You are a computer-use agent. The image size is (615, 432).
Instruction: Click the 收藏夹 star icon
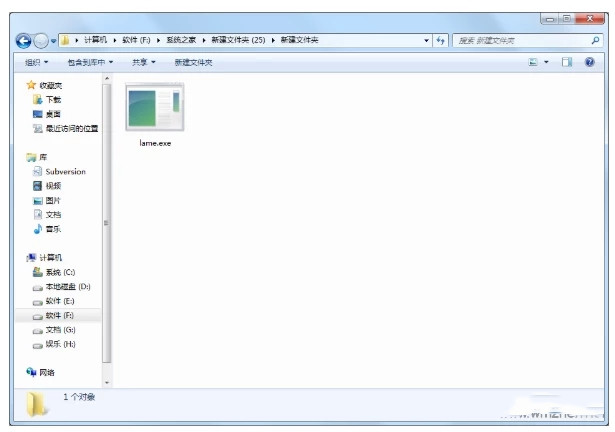pos(31,85)
